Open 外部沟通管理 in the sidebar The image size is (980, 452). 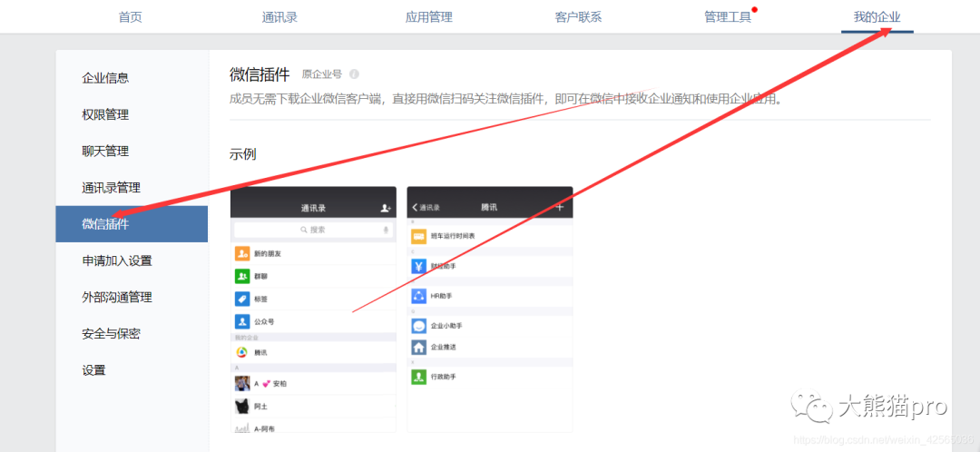click(117, 297)
